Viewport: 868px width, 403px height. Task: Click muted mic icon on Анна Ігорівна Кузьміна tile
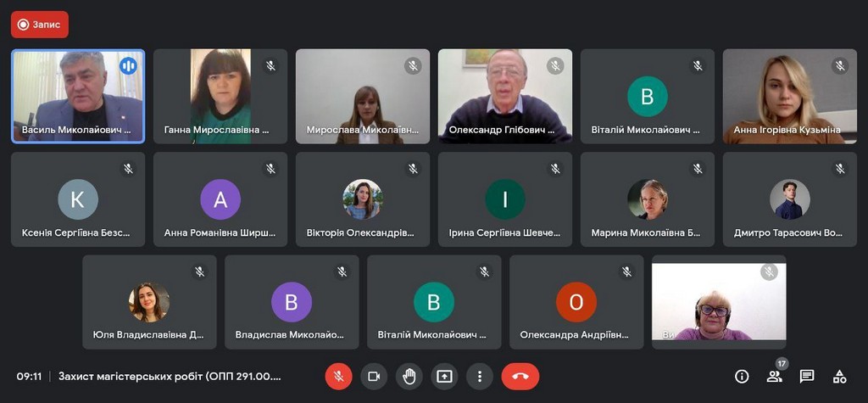(840, 65)
